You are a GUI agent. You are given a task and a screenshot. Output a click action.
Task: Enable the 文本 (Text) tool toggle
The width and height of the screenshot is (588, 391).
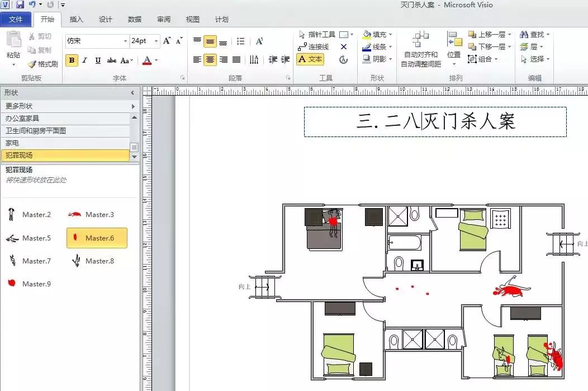coord(310,59)
